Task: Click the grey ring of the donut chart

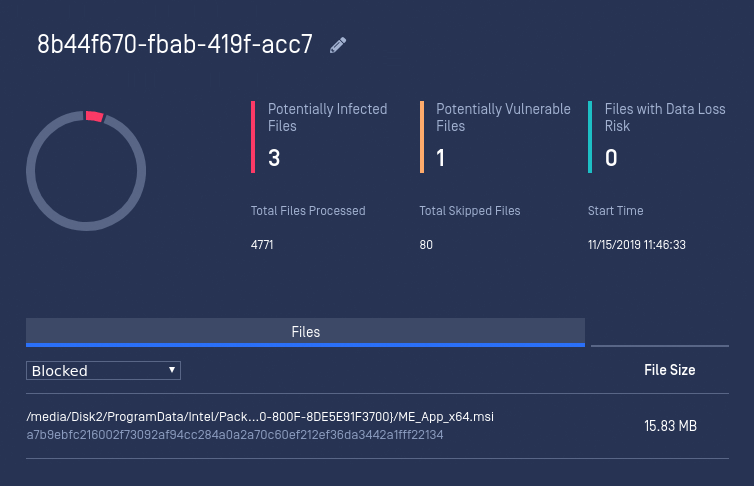Action: point(33,172)
